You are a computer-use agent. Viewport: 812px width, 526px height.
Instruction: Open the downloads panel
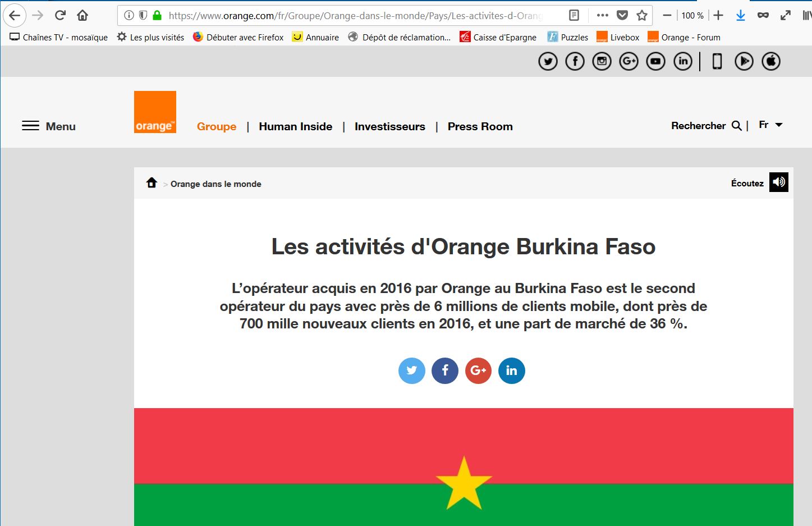coord(741,16)
